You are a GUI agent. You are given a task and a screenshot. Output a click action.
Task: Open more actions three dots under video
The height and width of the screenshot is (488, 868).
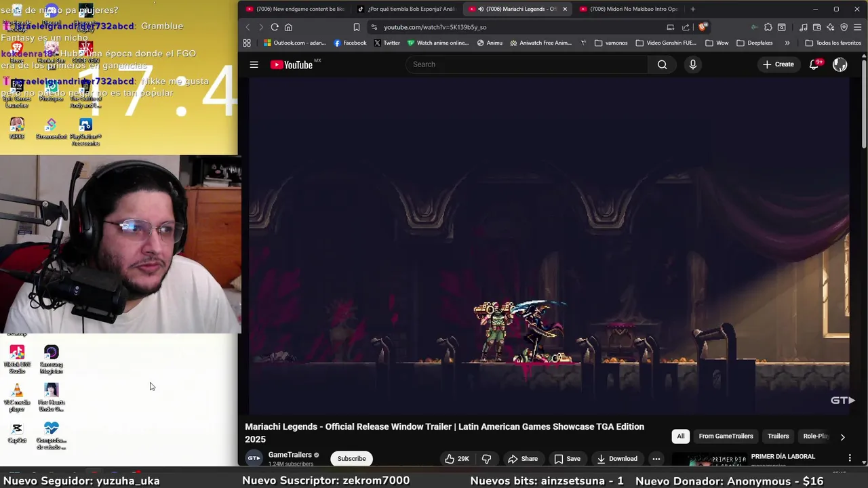(656, 459)
